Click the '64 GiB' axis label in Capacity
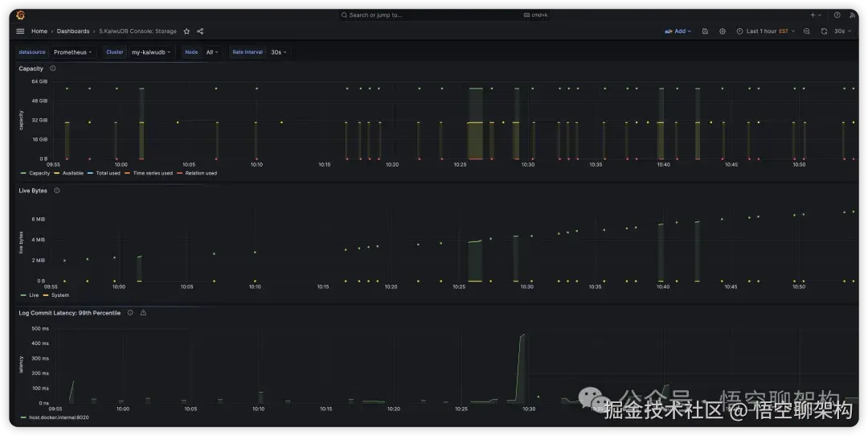 (39, 81)
